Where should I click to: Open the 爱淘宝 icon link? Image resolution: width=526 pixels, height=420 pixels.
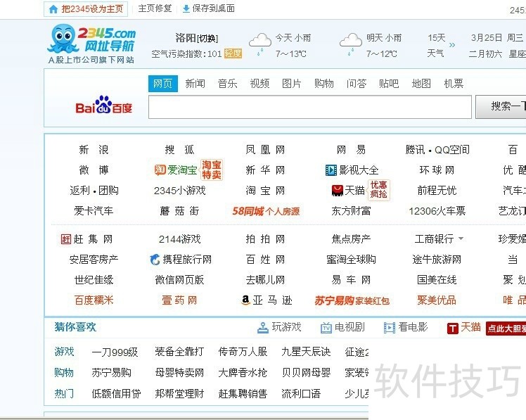(160, 170)
